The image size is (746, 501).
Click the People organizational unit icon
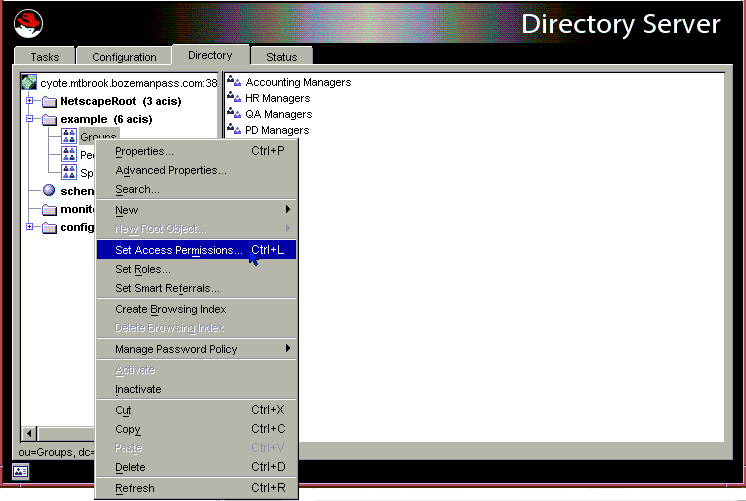click(69, 154)
